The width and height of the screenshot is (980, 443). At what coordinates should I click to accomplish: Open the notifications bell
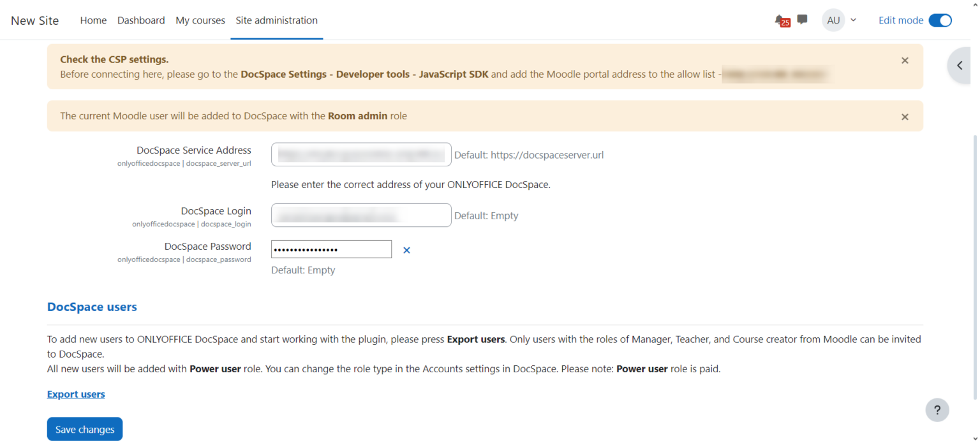coord(780,20)
